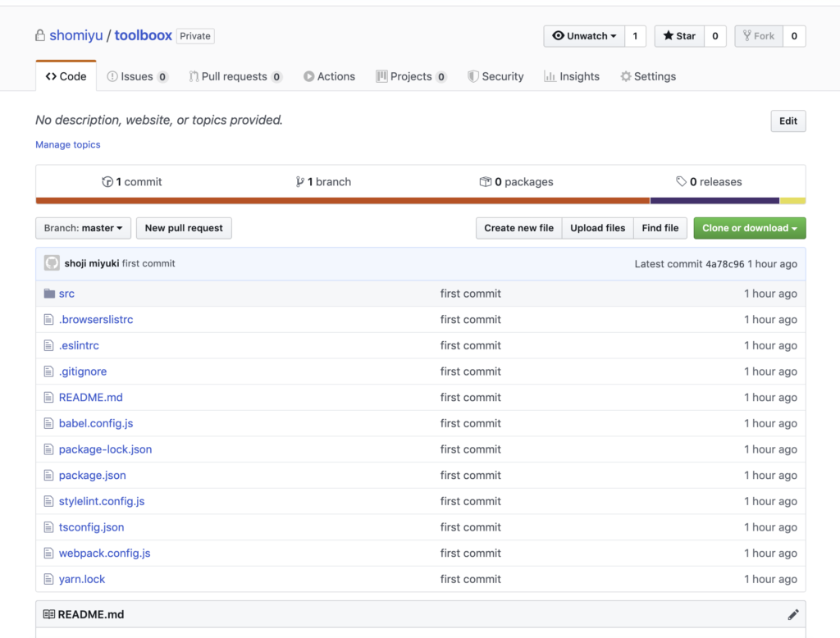The image size is (840, 638).
Task: Click the yellow language bar segment
Action: tap(793, 201)
